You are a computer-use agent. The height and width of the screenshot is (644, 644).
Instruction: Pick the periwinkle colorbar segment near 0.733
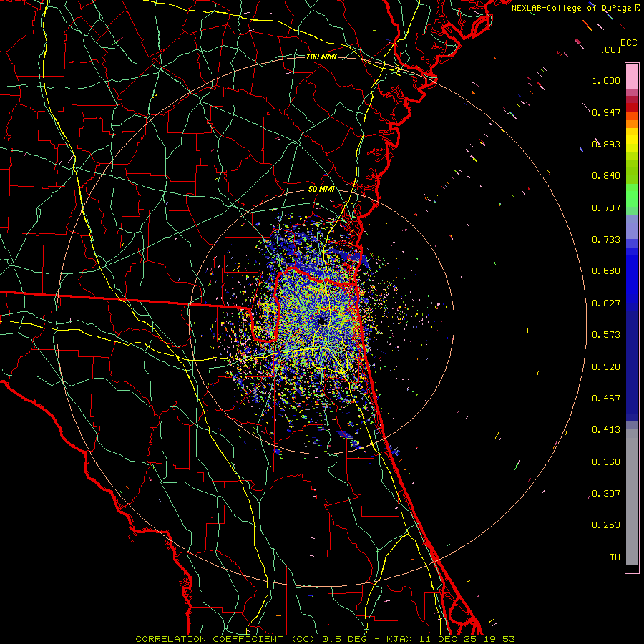tap(632, 227)
